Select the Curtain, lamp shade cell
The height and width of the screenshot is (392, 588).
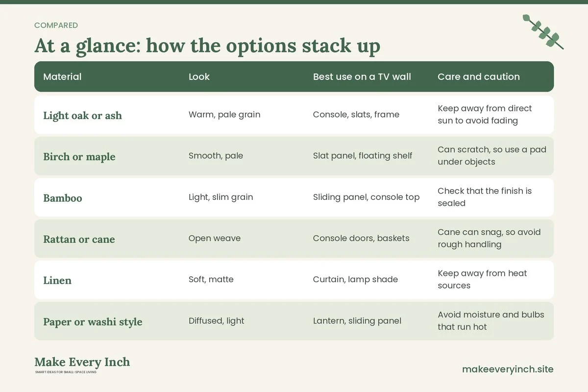[x=355, y=279]
